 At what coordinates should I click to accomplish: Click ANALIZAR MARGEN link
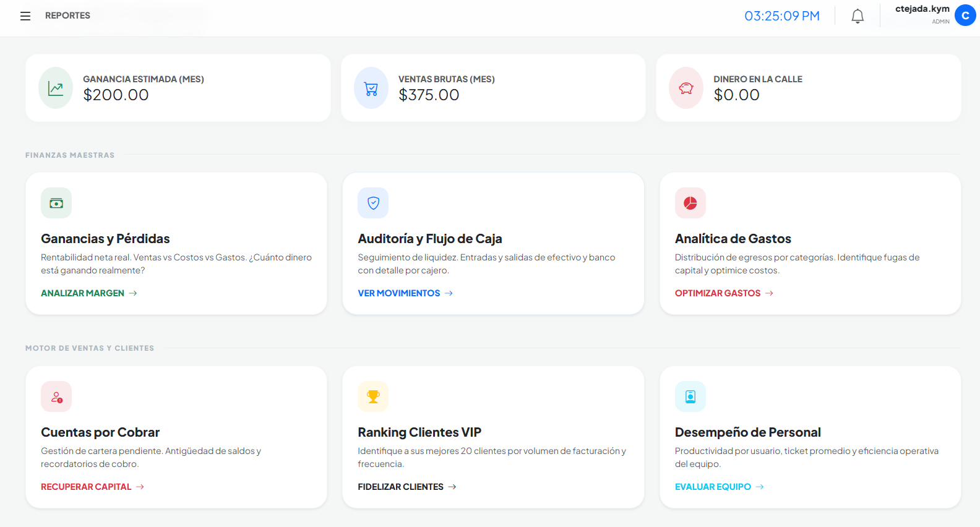point(83,293)
